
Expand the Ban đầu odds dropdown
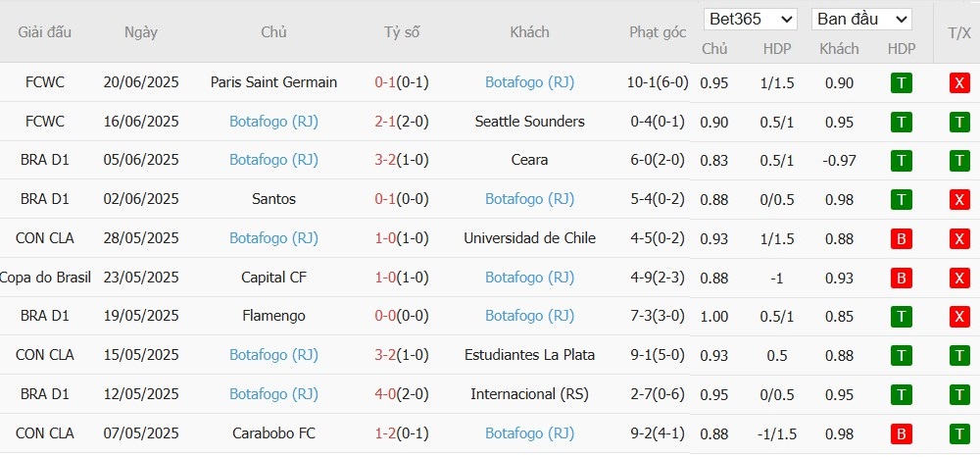(x=861, y=20)
